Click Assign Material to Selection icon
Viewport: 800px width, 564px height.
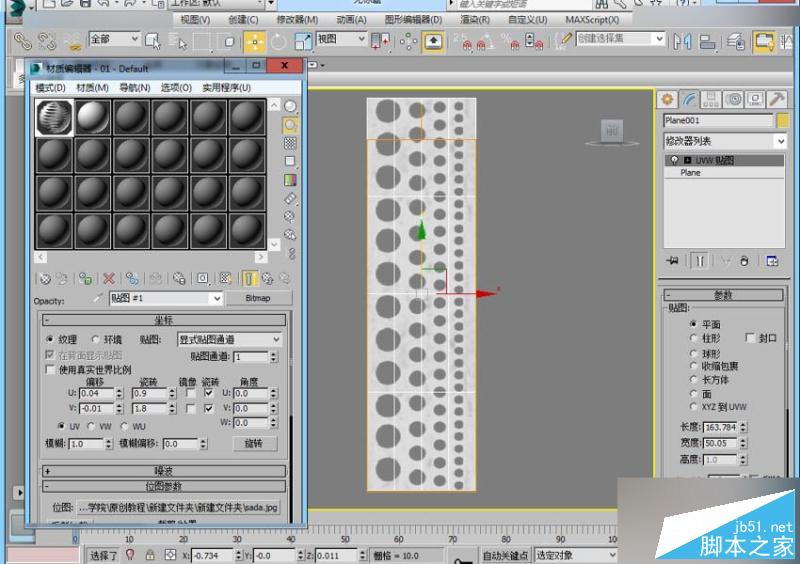[85, 279]
